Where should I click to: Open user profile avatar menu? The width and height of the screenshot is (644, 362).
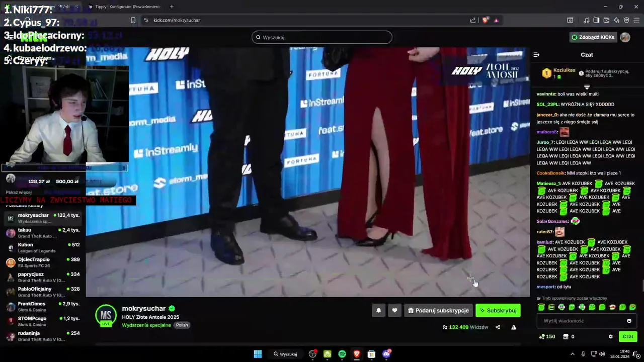(625, 37)
